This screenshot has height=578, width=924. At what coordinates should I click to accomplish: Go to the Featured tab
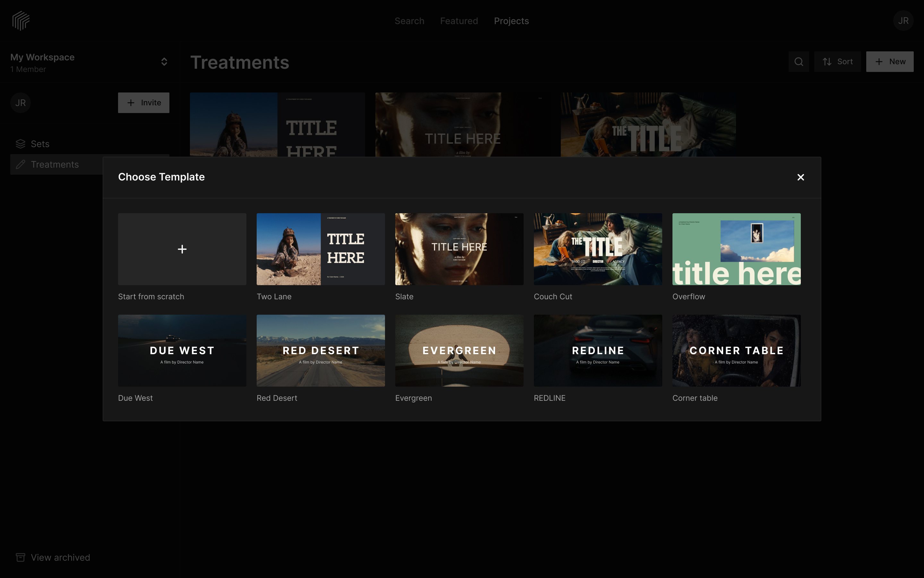(x=459, y=21)
